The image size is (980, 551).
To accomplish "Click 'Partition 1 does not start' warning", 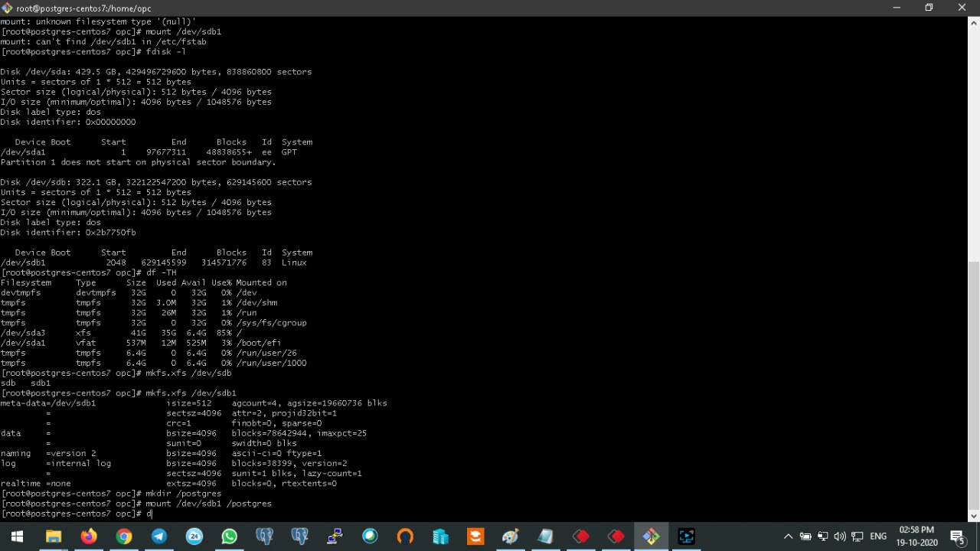I will pyautogui.click(x=138, y=162).
